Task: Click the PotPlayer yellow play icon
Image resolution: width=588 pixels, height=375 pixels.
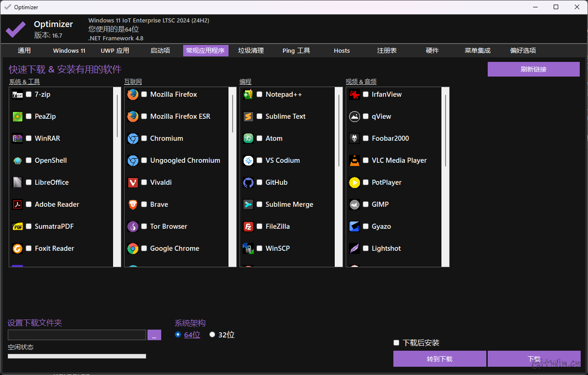Action: pyautogui.click(x=354, y=182)
